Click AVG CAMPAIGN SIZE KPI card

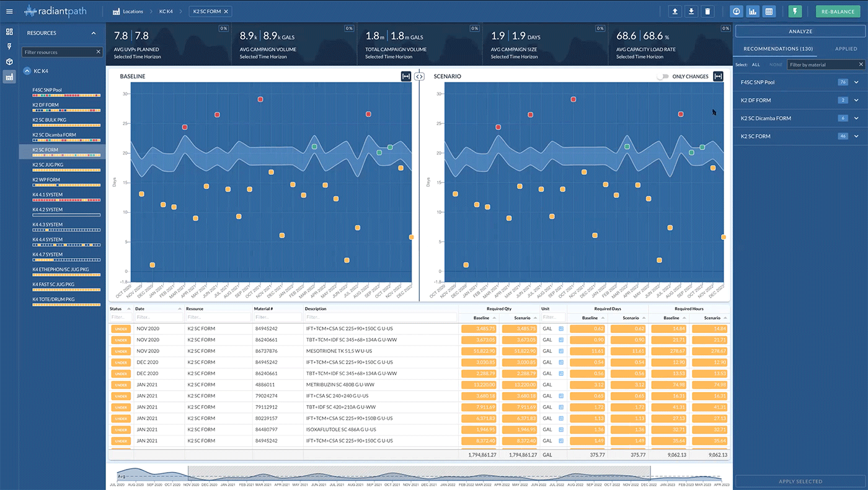(x=544, y=44)
